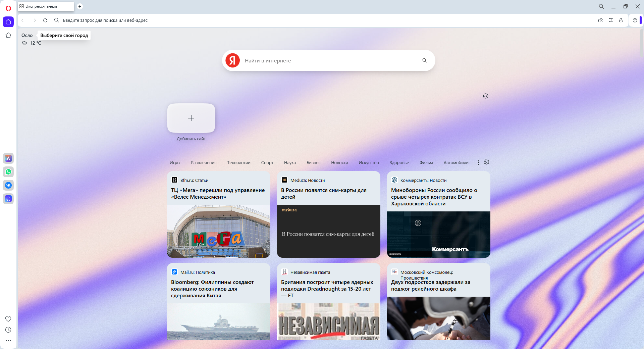Select the Наука news category
The height and width of the screenshot is (349, 644).
click(x=290, y=163)
